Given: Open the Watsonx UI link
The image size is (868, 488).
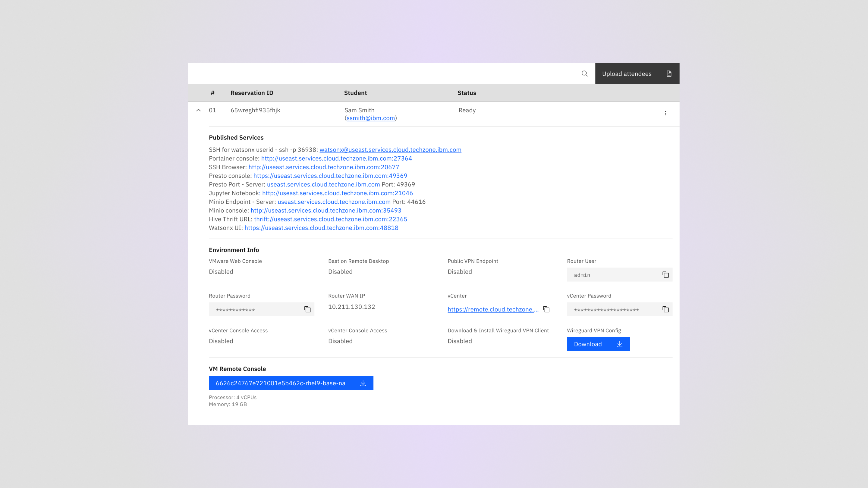Looking at the screenshot, I should pyautogui.click(x=321, y=228).
